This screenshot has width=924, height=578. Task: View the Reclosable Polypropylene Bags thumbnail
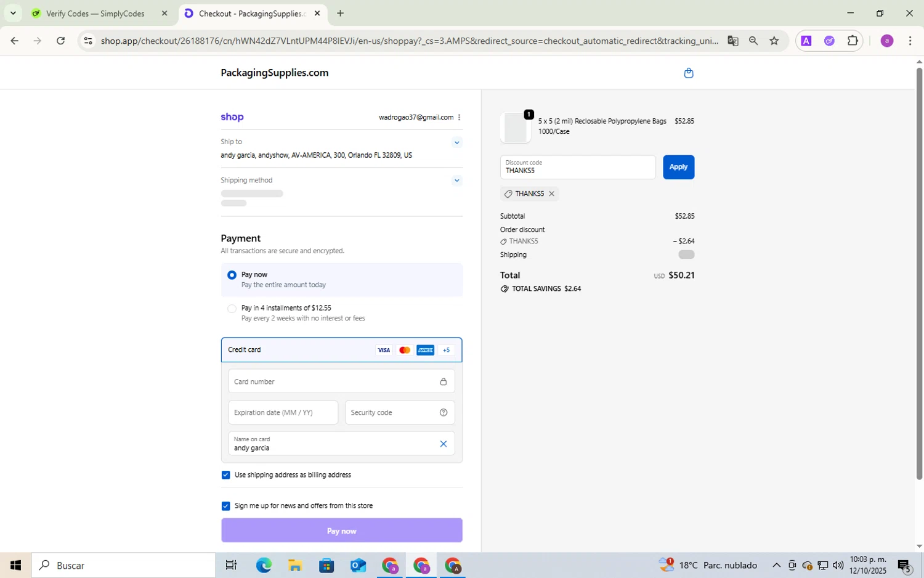[515, 128]
